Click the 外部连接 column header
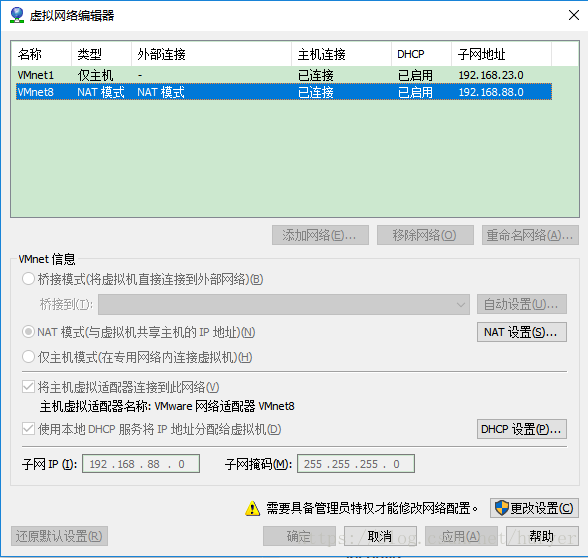Image resolution: width=588 pixels, height=558 pixels. (212, 54)
